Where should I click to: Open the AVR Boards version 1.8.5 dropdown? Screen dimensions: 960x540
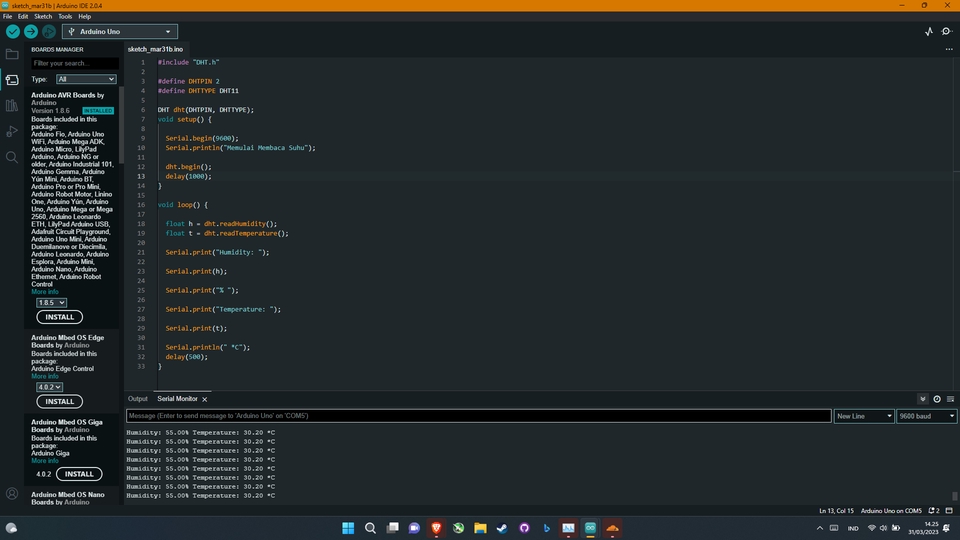51,302
